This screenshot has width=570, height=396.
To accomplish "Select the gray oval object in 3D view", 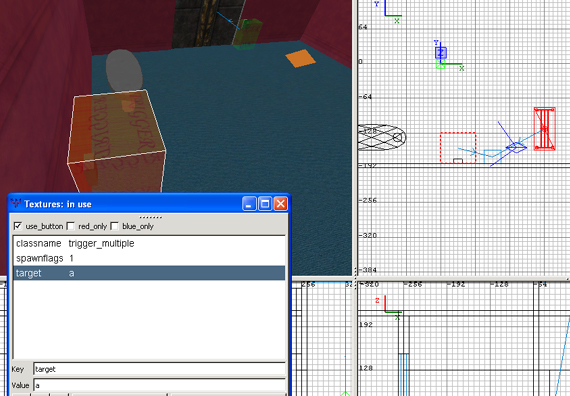I will [x=124, y=71].
